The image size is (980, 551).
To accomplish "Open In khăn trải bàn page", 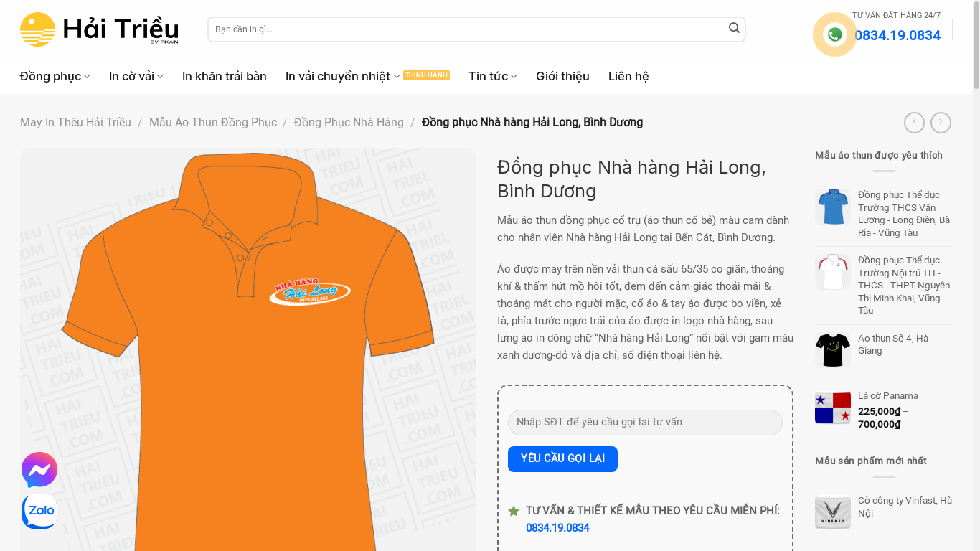I will [225, 76].
